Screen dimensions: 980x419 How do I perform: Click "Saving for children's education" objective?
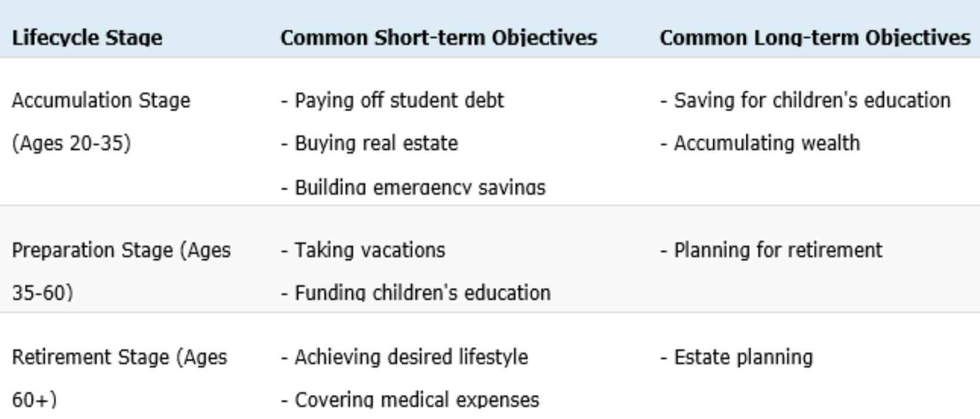click(811, 100)
